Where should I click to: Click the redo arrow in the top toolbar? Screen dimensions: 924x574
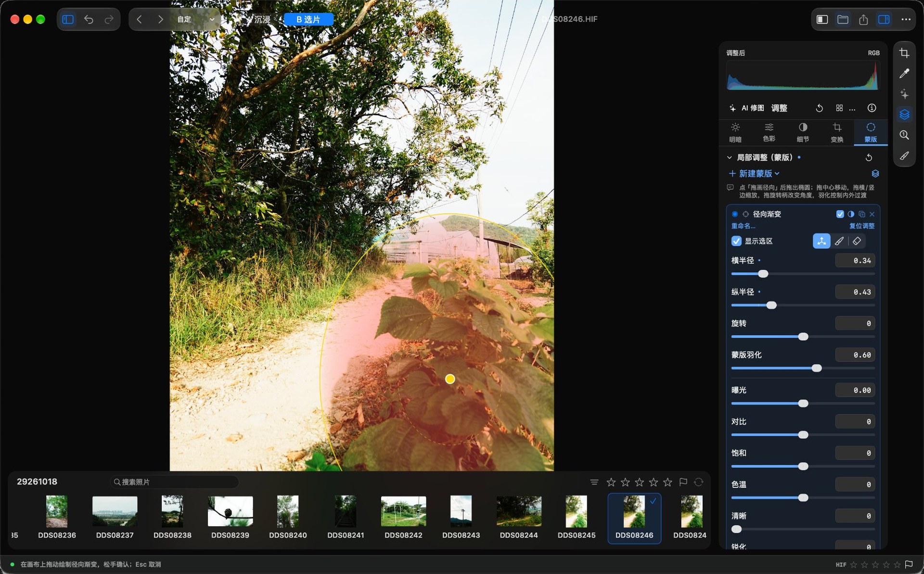109,19
